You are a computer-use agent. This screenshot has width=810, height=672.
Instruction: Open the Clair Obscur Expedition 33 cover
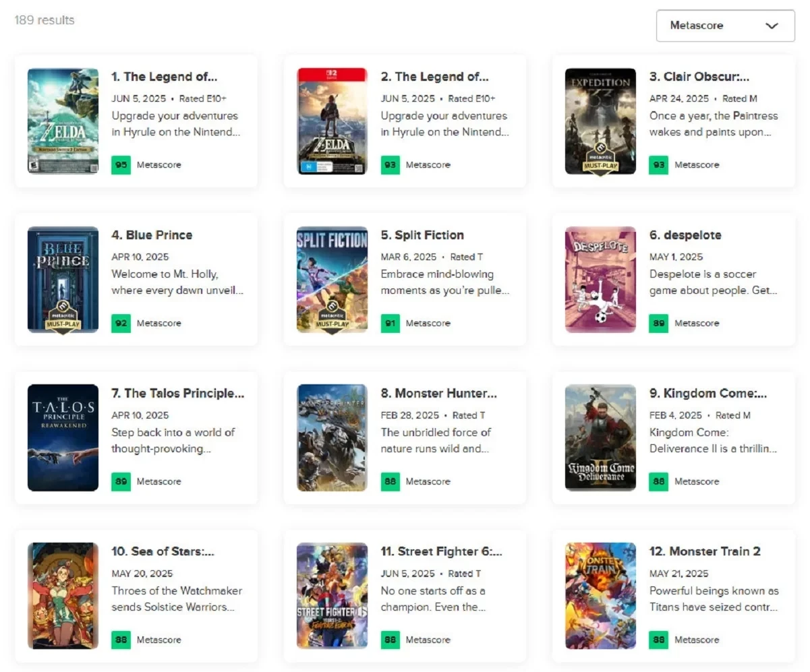(600, 121)
